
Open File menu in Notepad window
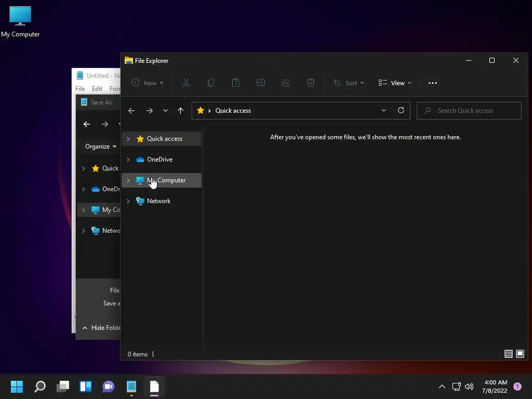tap(80, 88)
